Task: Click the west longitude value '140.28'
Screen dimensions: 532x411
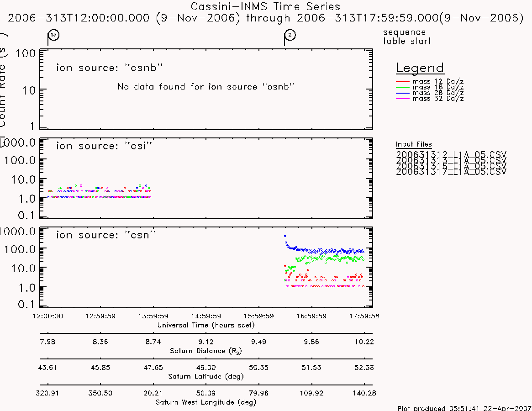Action: click(364, 393)
